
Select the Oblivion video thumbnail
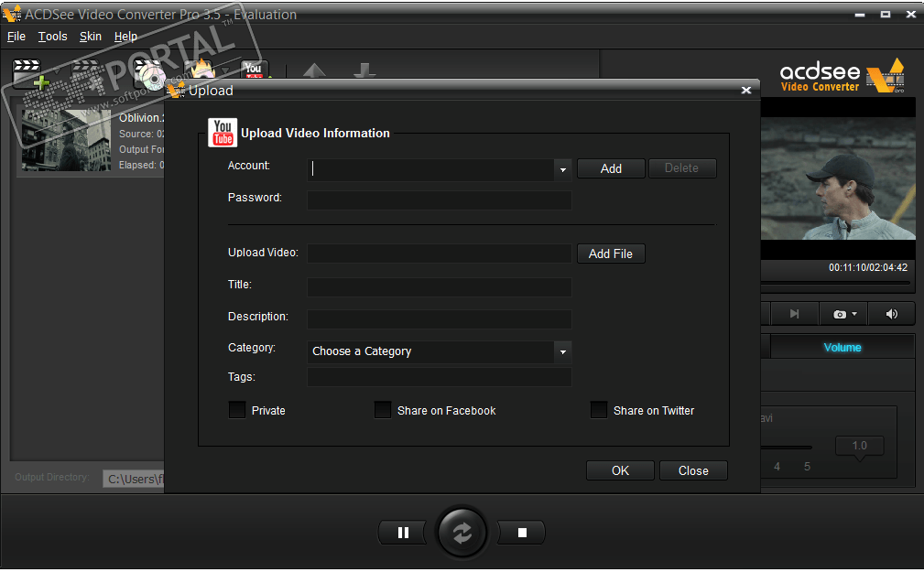point(66,140)
